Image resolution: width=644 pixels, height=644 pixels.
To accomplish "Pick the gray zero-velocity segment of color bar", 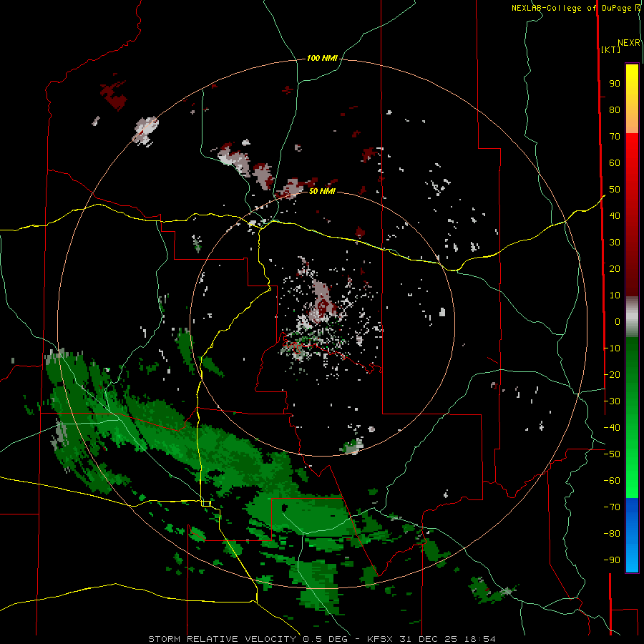I will click(x=632, y=316).
